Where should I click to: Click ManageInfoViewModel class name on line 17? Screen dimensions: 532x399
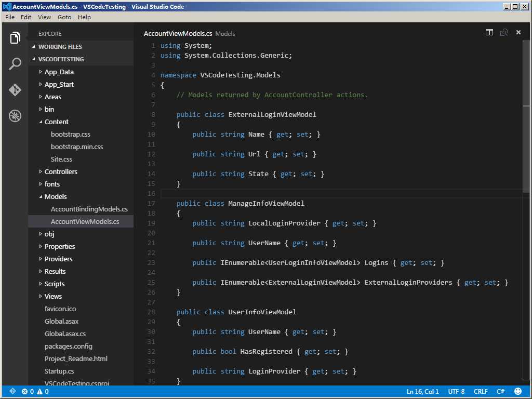tap(267, 204)
